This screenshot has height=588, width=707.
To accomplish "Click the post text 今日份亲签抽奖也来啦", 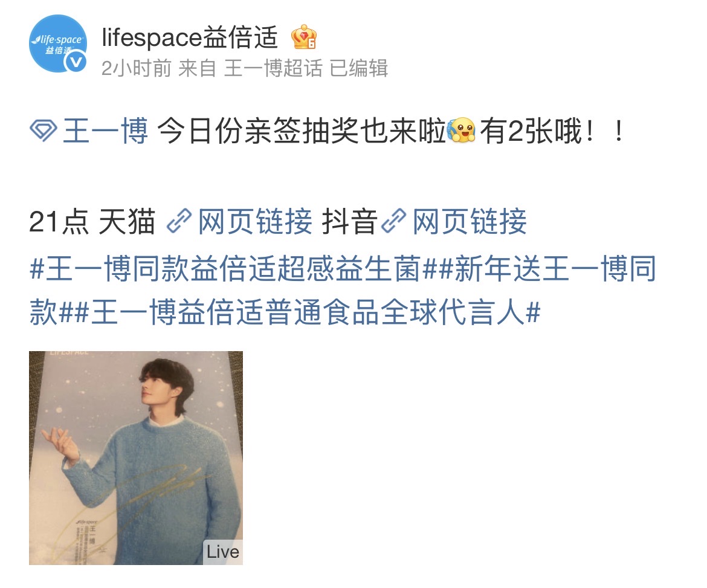I will [x=302, y=131].
